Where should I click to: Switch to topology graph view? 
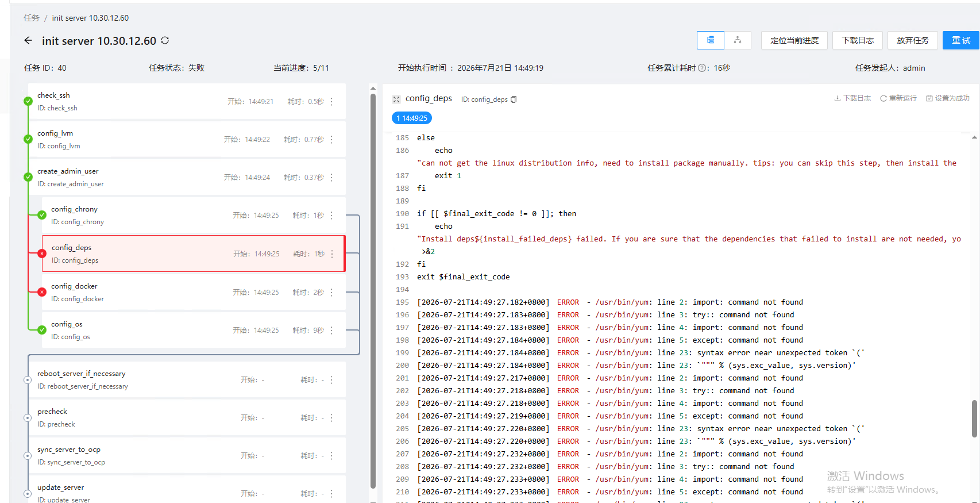click(738, 40)
